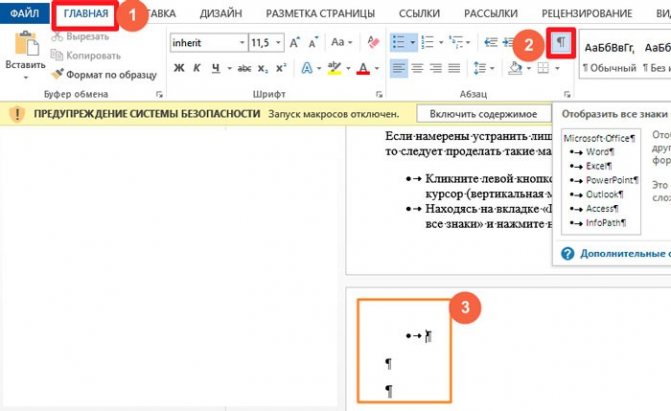Open the shading color dropdown arrow
Screen dimensions: 671x411
point(529,68)
